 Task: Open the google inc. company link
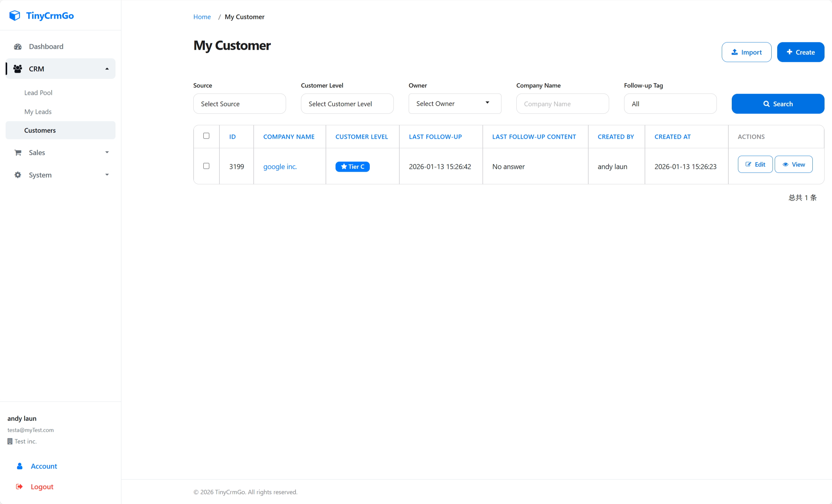[x=280, y=166]
